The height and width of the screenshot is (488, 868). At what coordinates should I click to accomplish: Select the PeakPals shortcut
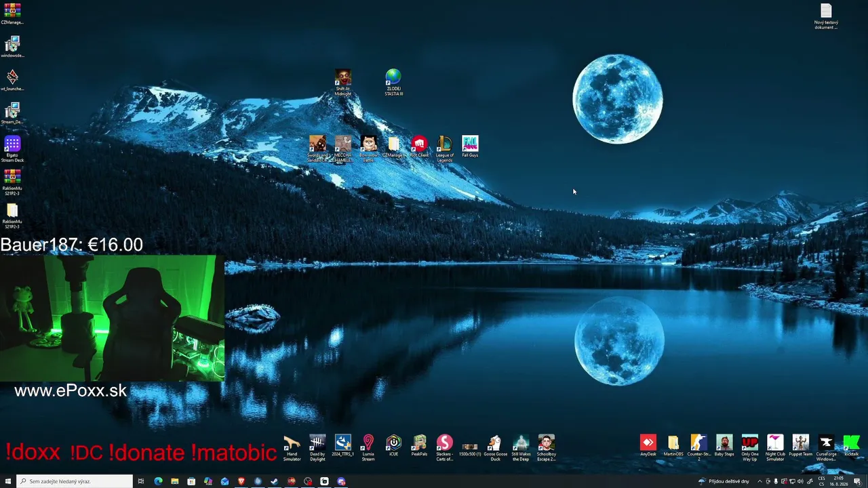point(419,446)
